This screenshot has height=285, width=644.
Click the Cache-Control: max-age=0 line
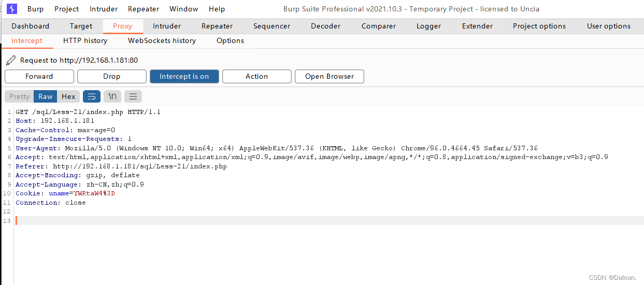(65, 130)
